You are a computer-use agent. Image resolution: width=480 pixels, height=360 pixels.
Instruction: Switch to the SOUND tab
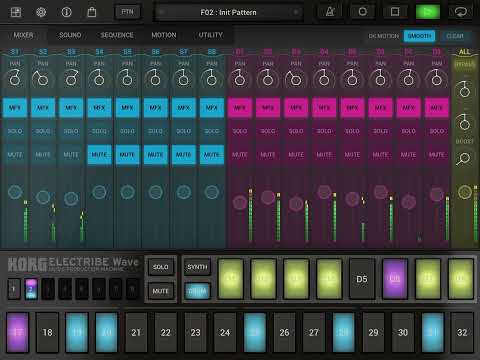point(70,35)
